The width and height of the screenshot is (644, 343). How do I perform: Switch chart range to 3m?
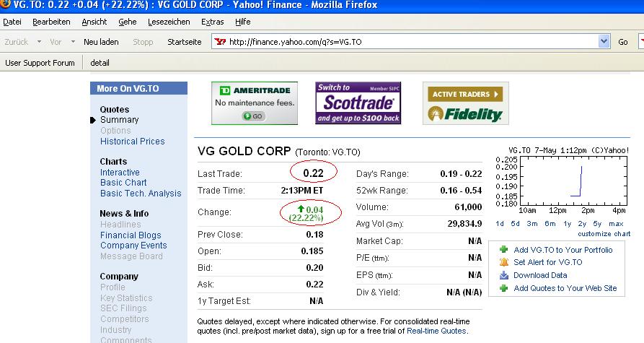pyautogui.click(x=532, y=223)
